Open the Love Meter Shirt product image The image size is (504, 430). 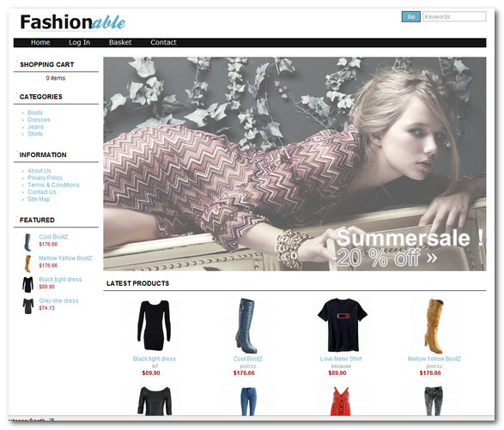pos(342,324)
